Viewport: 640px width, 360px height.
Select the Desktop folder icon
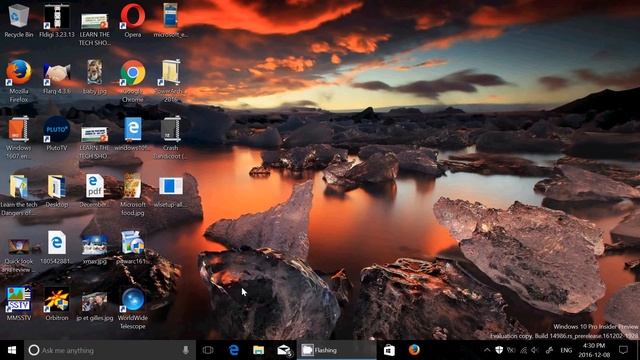[57, 191]
